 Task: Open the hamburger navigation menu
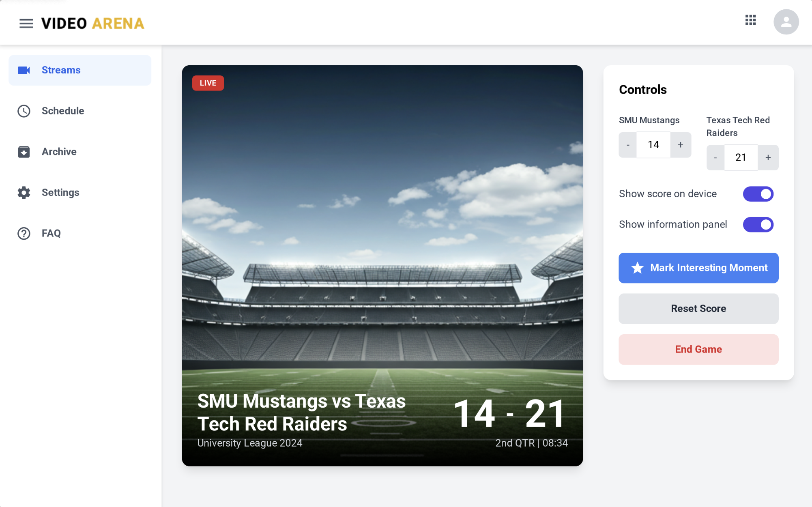coord(26,23)
